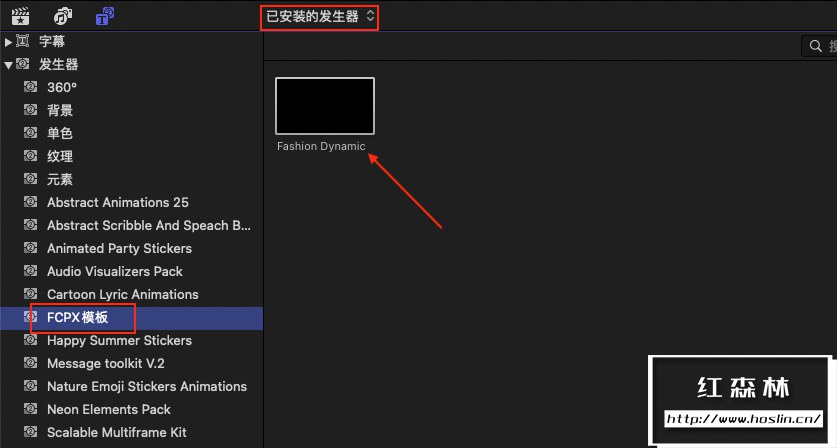Viewport: 837px width, 448px height.
Task: Select Audio Visualizers Pack category
Action: tap(131, 271)
